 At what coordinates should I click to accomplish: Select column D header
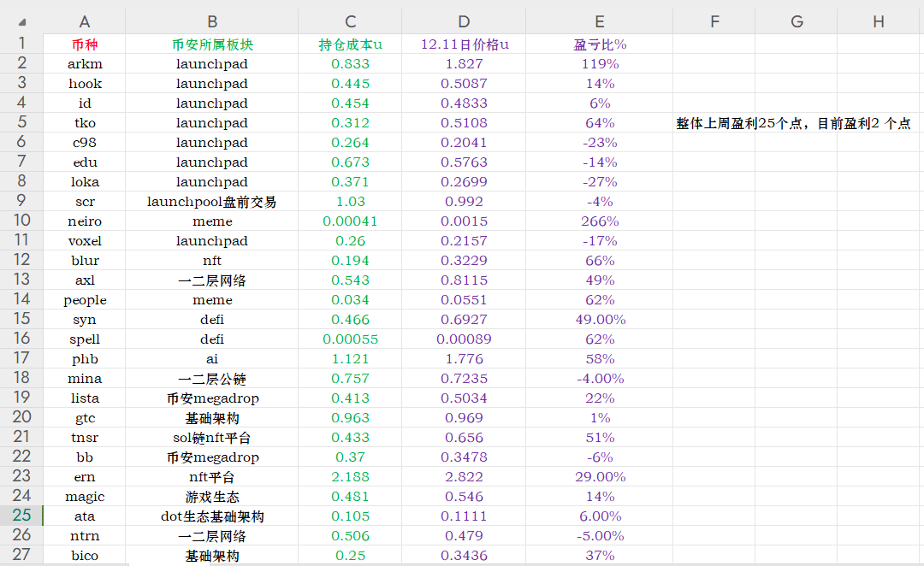(464, 21)
